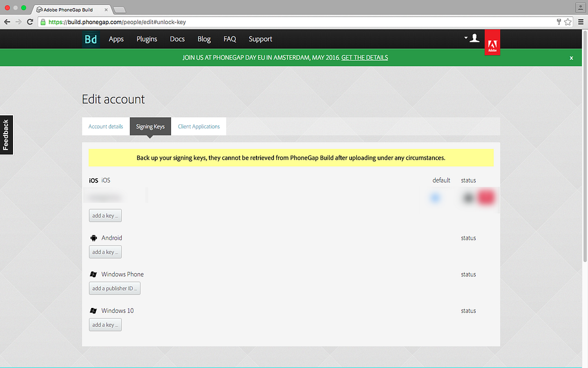Bookmark the page with the star icon
The width and height of the screenshot is (588, 368).
[x=568, y=22]
